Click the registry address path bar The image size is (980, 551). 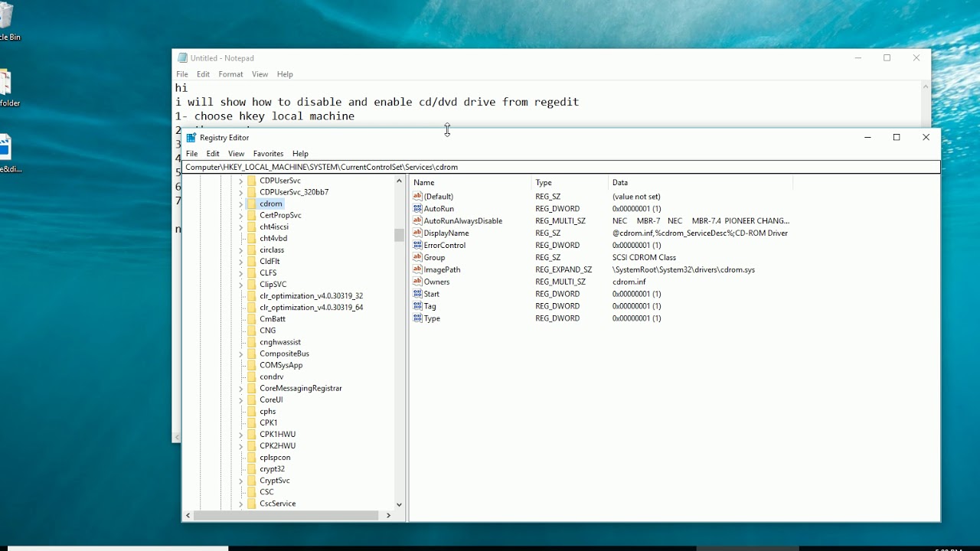(x=561, y=167)
